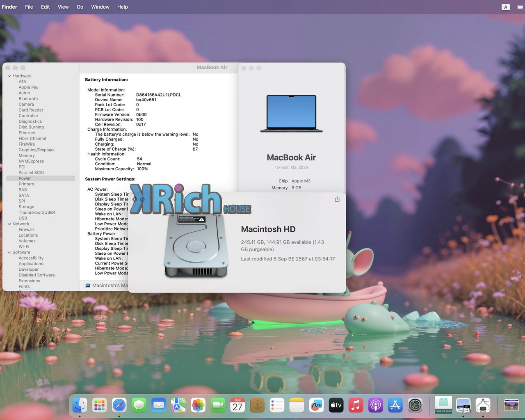Screen dimensions: 525x420
Task: Select Card Reader in sidebar
Action: [x=31, y=110]
